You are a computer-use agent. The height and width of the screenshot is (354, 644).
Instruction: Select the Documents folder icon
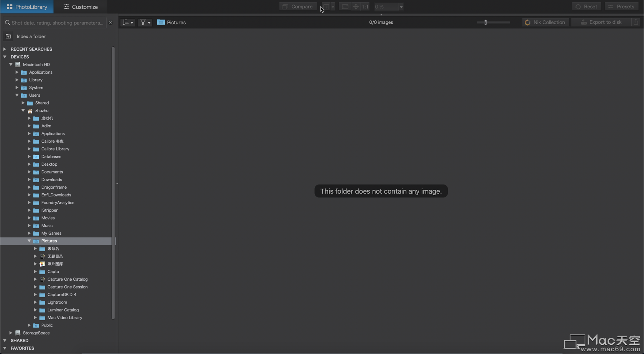(x=36, y=172)
